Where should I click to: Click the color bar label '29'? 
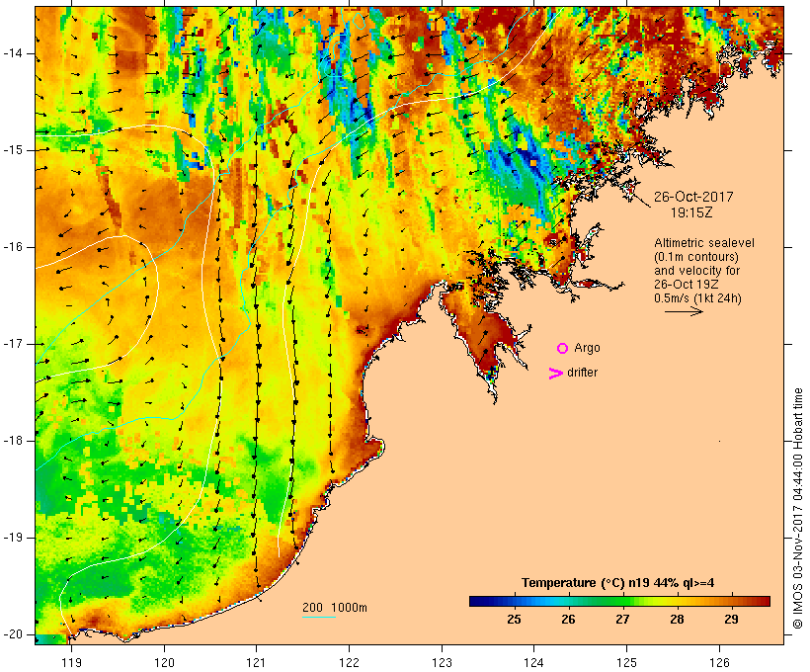731,620
